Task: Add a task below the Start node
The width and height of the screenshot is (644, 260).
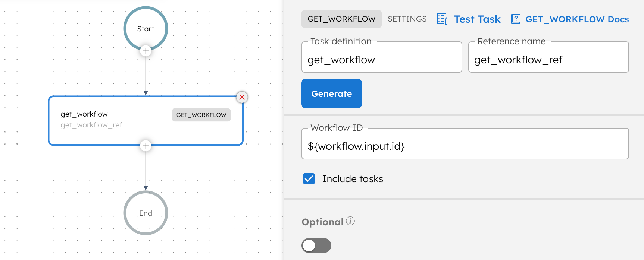Action: click(146, 51)
